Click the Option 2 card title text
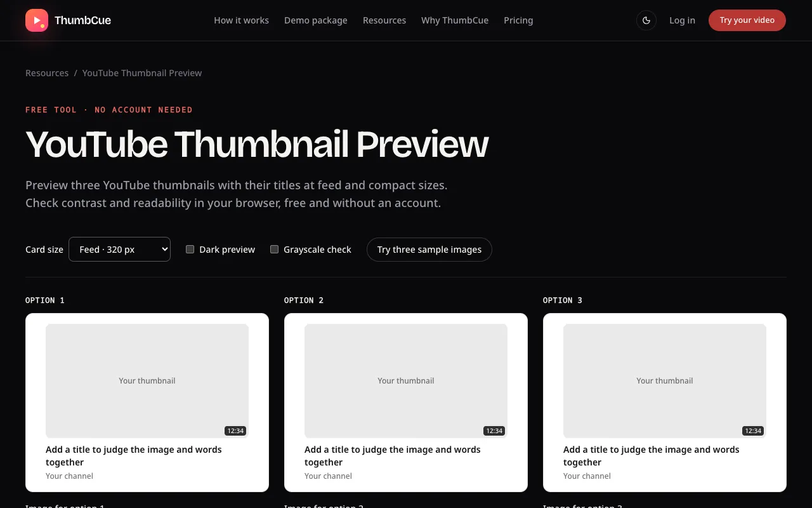812x508 pixels. [393, 456]
